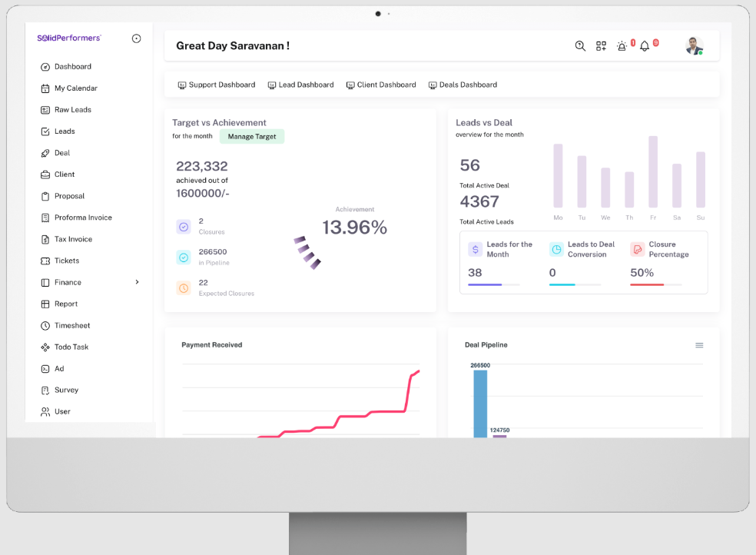Click the user profile avatar

pyautogui.click(x=694, y=46)
